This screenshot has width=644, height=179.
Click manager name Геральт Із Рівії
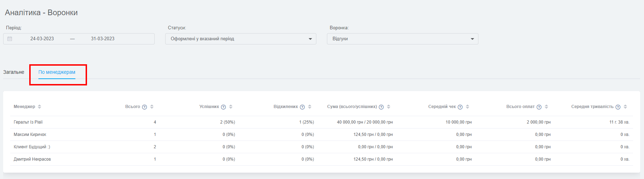28,122
